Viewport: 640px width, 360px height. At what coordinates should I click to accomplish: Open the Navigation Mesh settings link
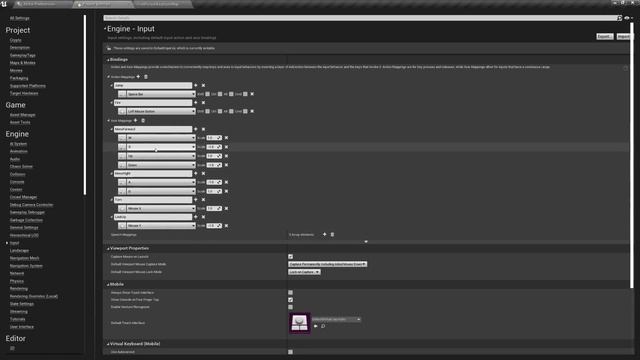24,258
